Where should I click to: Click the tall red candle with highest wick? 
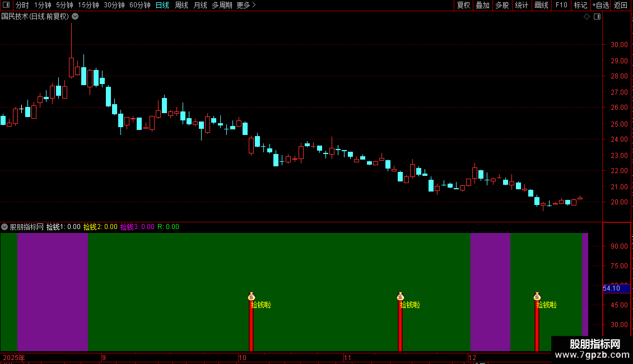coord(72,67)
